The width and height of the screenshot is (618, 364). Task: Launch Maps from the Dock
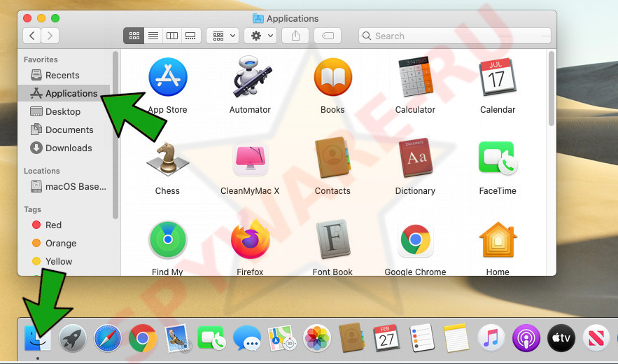282,338
